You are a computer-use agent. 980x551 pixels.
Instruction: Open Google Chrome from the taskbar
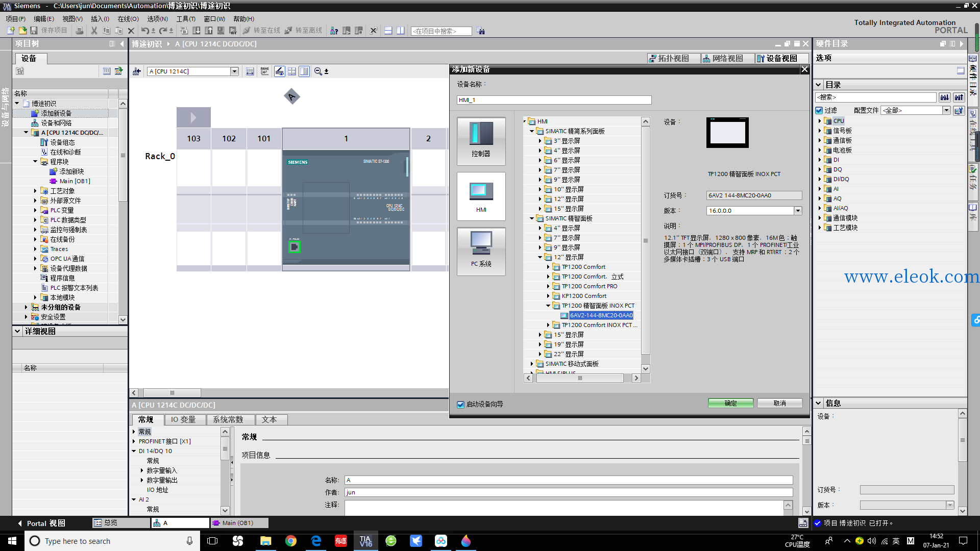click(x=291, y=541)
